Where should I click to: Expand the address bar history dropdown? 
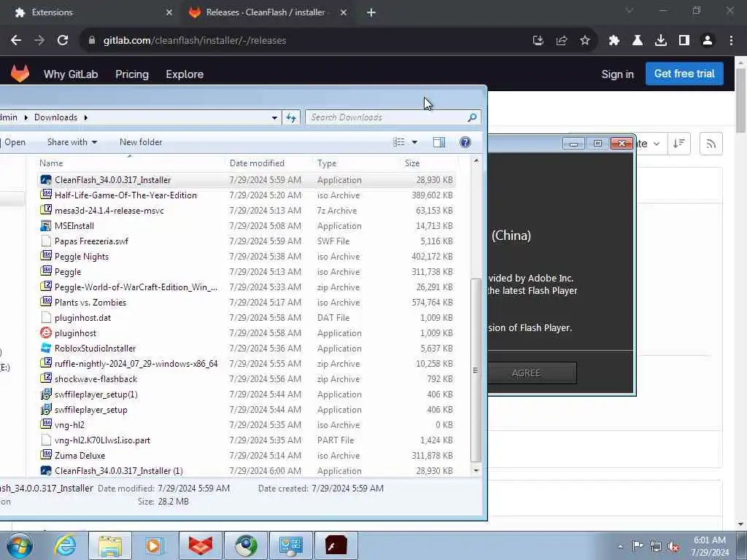tap(274, 117)
